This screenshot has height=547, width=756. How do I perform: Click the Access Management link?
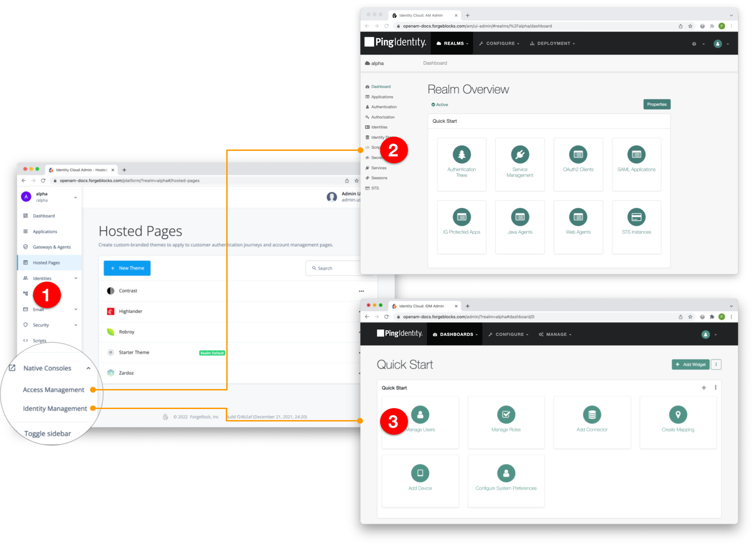54,390
